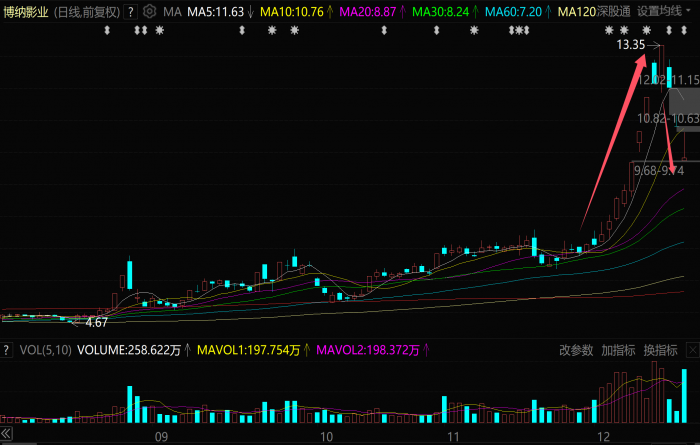Viewport: 700px width, 445px height.
Task: Select 换指标 to switch indicator
Action: click(x=660, y=350)
